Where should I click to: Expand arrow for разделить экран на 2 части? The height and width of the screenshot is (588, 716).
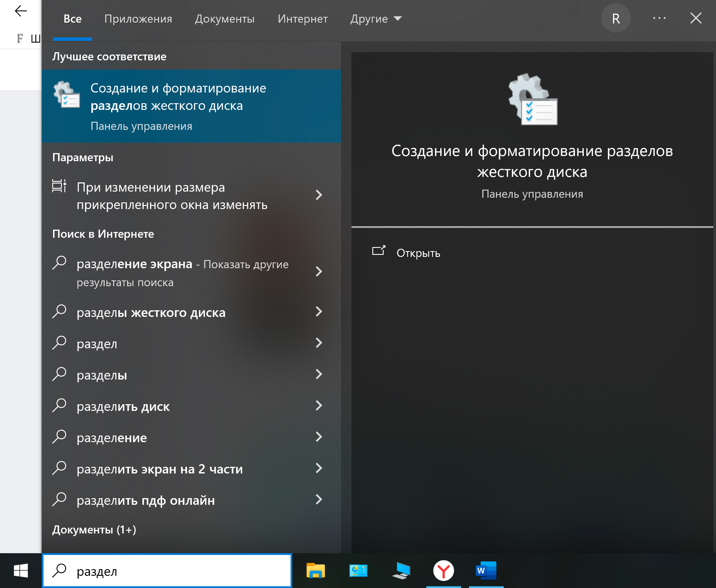tap(319, 468)
